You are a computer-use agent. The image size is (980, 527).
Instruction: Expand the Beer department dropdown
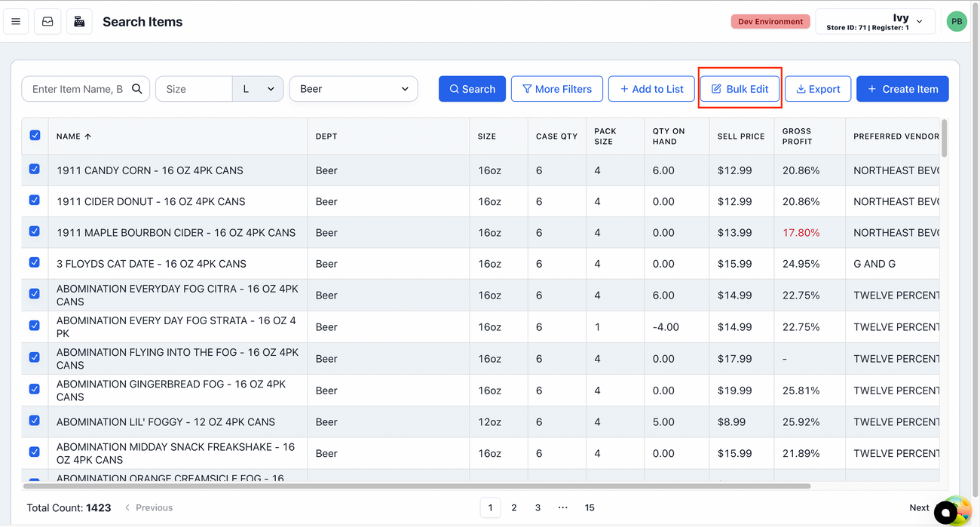click(x=353, y=89)
